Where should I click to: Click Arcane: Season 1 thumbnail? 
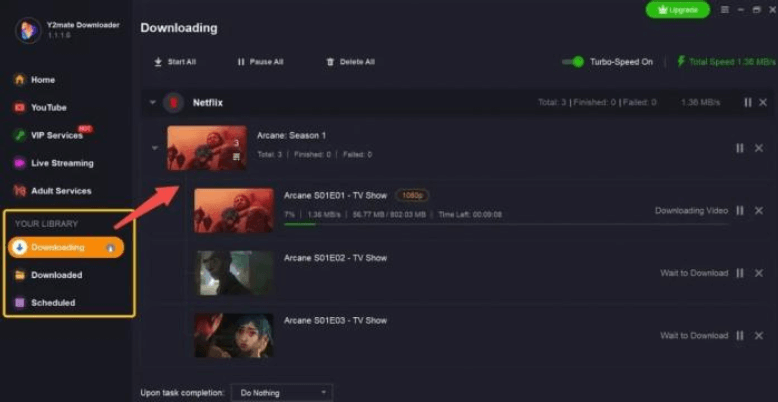pyautogui.click(x=207, y=148)
